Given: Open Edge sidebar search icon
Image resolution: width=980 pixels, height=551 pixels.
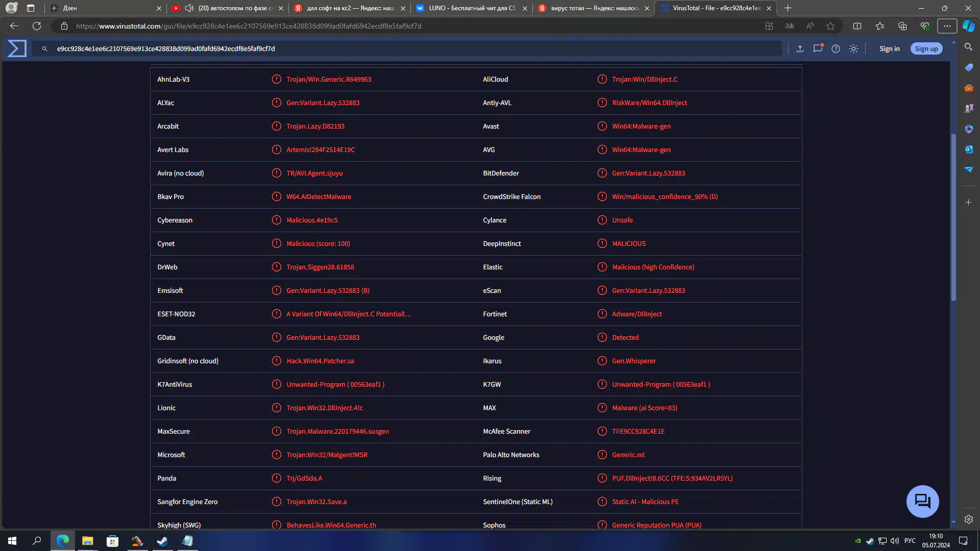Looking at the screenshot, I should [x=968, y=47].
